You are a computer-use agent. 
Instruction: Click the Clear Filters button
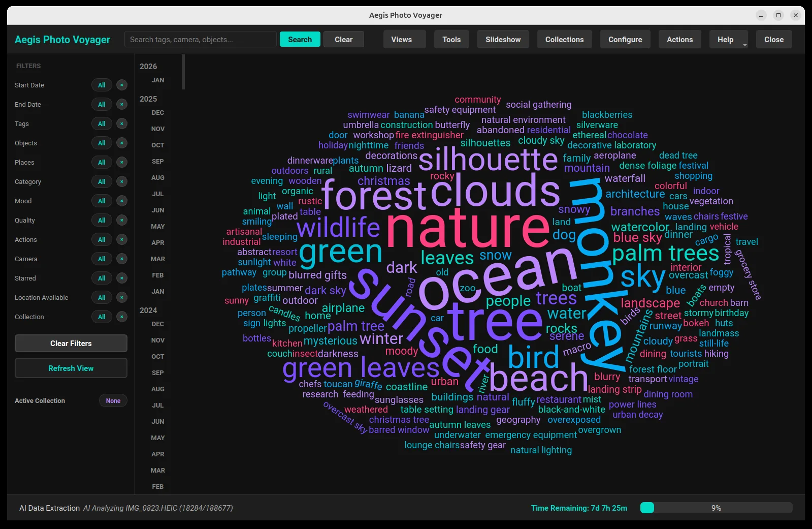pos(71,343)
